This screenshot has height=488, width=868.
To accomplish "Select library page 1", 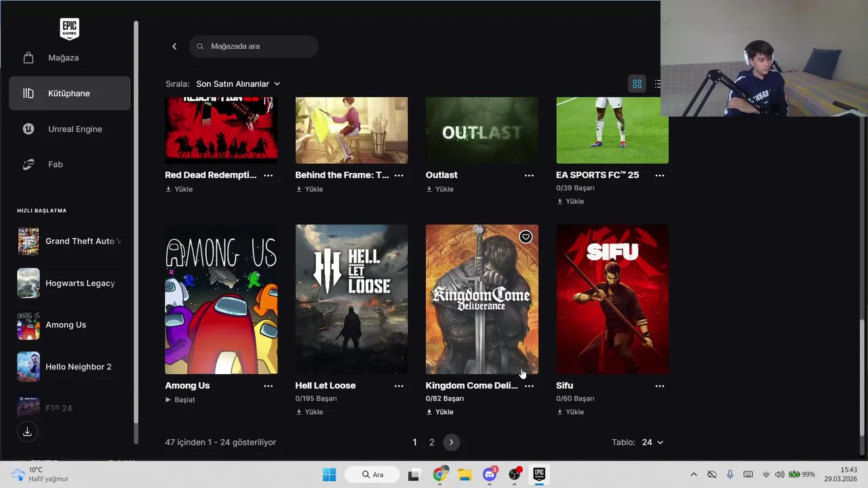I will click(414, 442).
